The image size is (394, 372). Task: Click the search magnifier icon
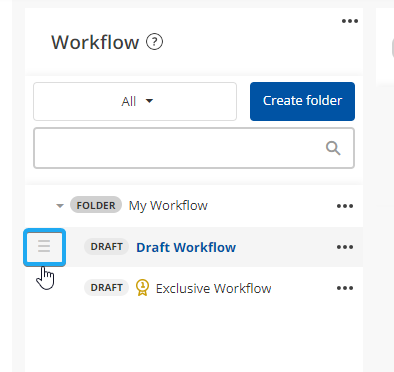point(333,148)
